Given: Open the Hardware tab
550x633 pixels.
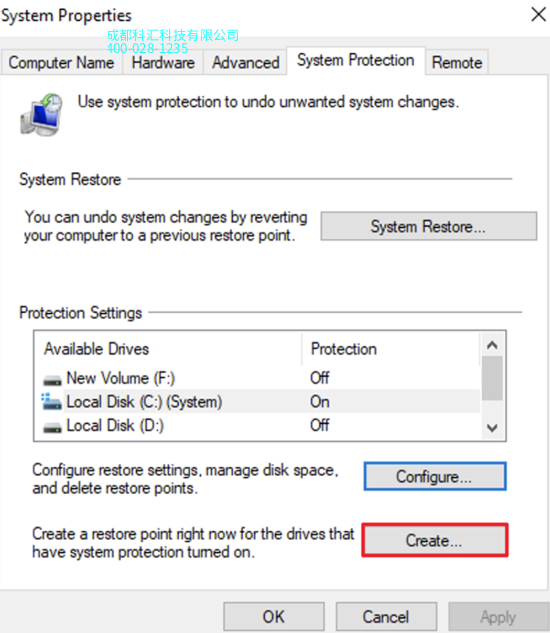Looking at the screenshot, I should coord(163,63).
